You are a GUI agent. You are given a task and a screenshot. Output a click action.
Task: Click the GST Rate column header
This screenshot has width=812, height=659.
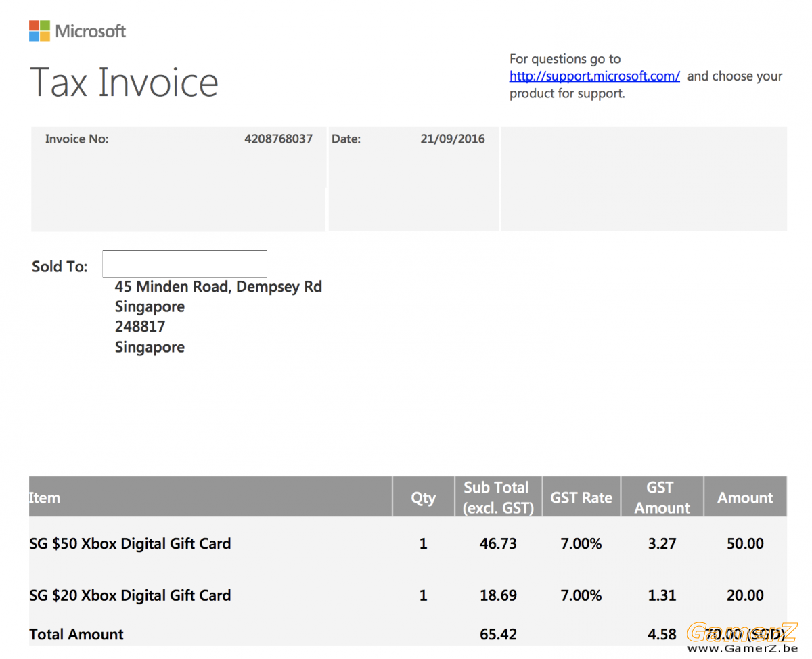(581, 498)
